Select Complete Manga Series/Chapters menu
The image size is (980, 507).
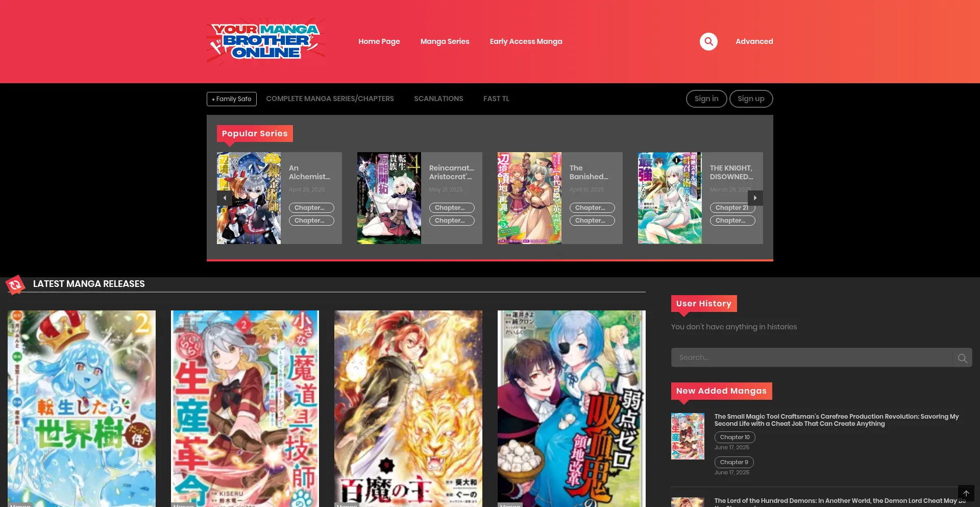(330, 99)
